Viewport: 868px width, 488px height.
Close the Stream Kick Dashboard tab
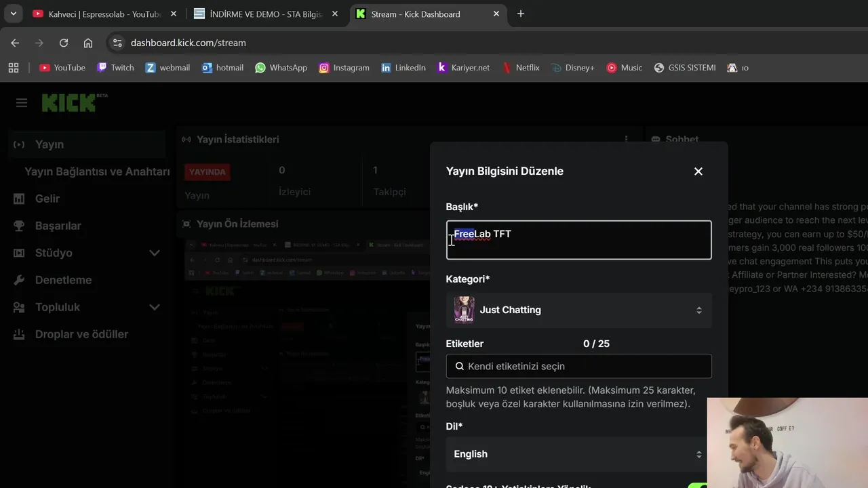(x=496, y=14)
